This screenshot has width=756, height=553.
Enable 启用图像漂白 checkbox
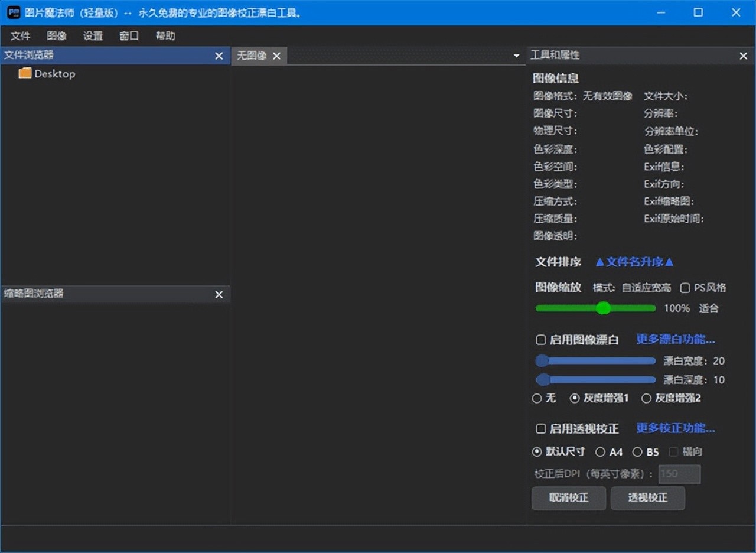point(540,340)
